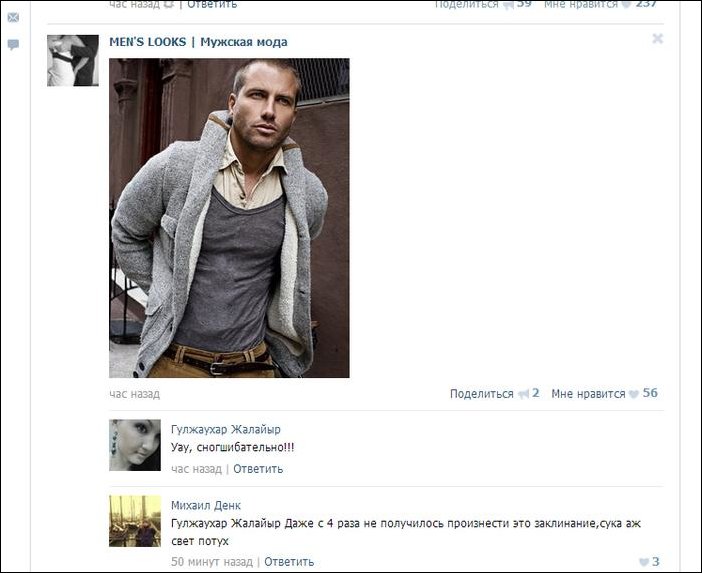The image size is (702, 573).
Task: Click the heart icon next to 56
Action: (634, 394)
